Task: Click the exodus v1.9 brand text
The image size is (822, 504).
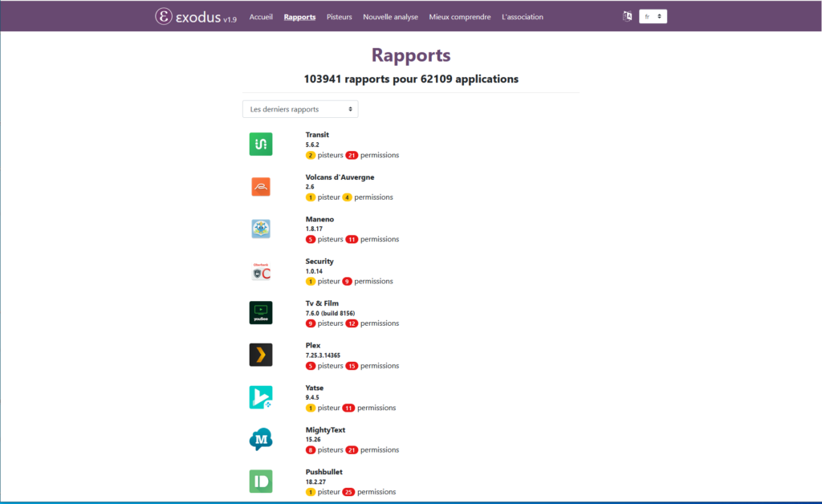Action: click(206, 18)
